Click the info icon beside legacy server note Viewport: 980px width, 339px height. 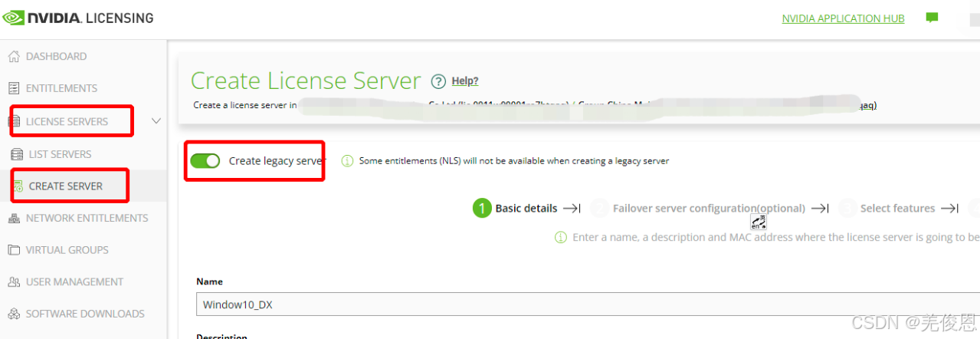click(x=347, y=161)
